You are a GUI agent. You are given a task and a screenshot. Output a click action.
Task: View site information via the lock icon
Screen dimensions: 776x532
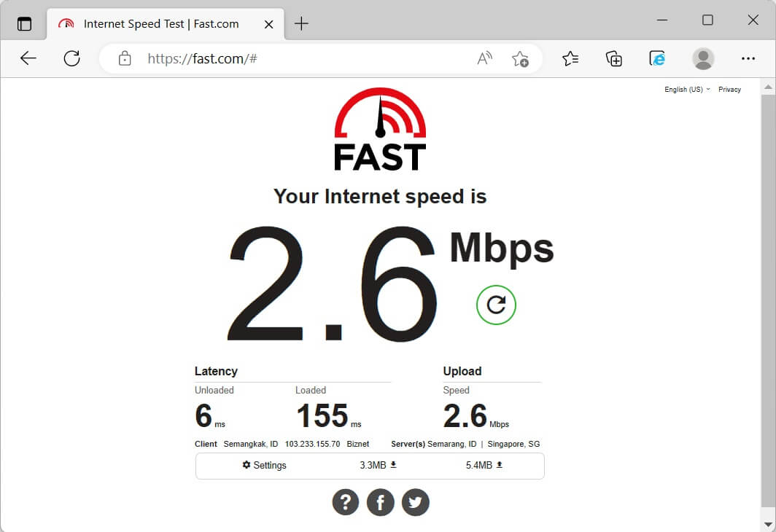125,59
